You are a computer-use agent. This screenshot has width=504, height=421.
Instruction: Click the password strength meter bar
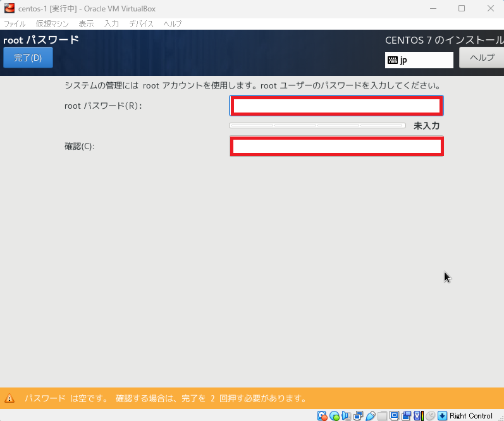tap(317, 125)
